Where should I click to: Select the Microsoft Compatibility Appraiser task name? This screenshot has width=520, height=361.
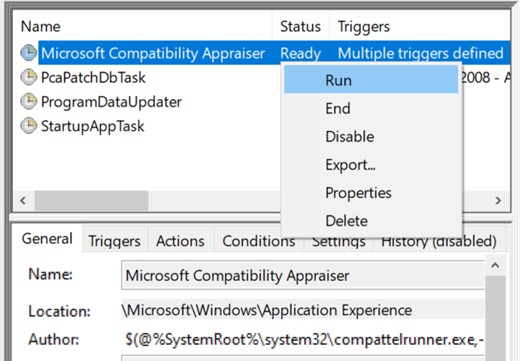click(153, 53)
